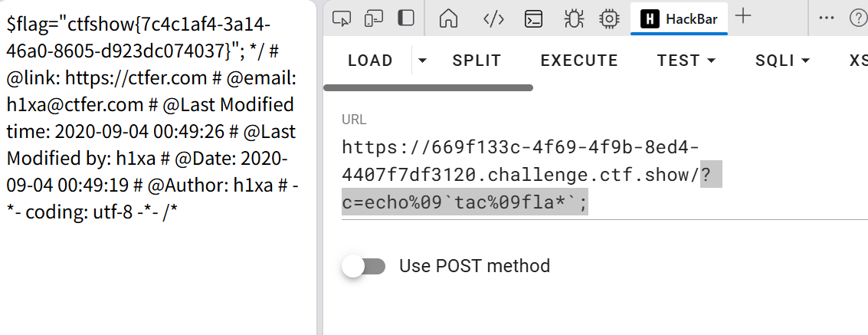Toggle the DevTools sidebar dock icon

pos(406,18)
